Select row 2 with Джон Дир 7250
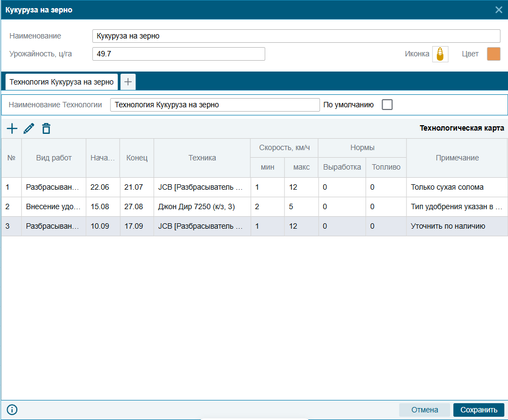This screenshot has height=420, width=508. [x=254, y=206]
